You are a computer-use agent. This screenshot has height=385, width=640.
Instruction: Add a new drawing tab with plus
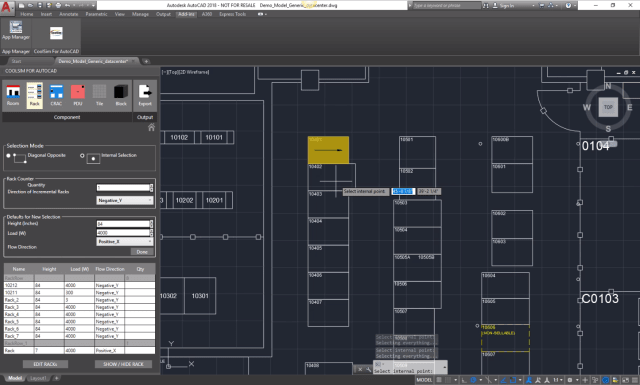coord(146,61)
